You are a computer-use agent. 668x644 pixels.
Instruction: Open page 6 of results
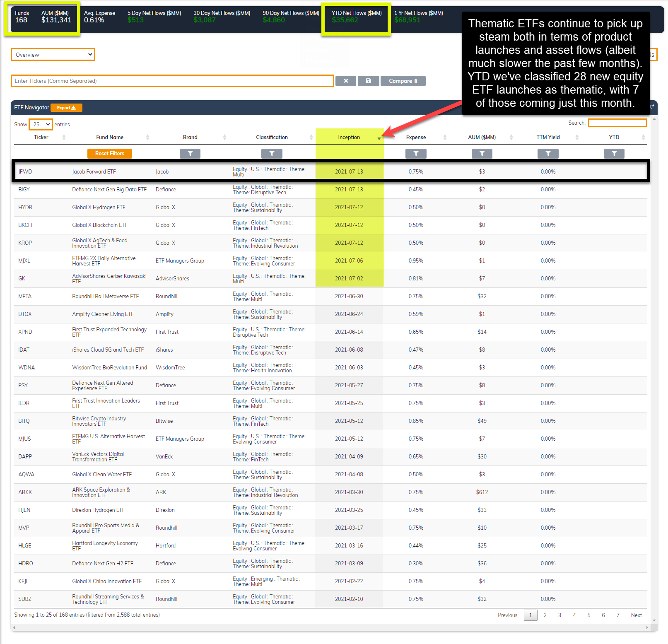(603, 615)
